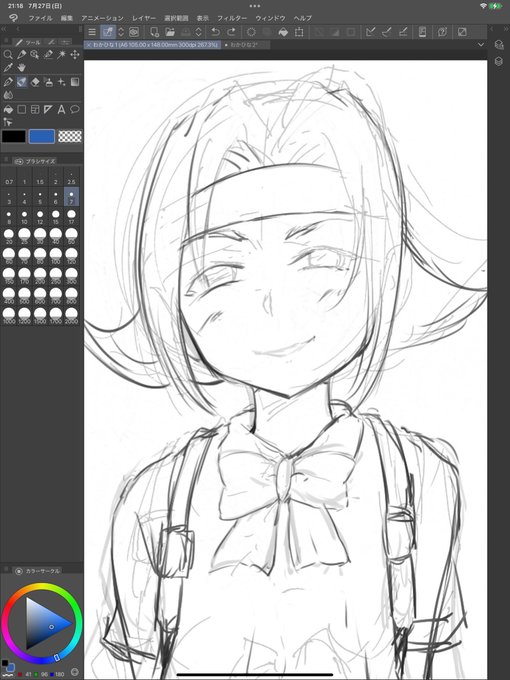
Task: Select the Pen tool
Action: pyautogui.click(x=8, y=82)
